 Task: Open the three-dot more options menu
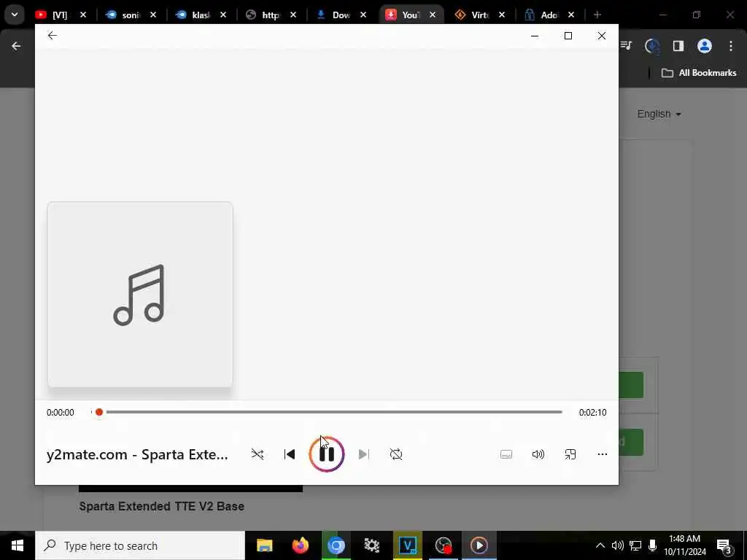(x=602, y=454)
